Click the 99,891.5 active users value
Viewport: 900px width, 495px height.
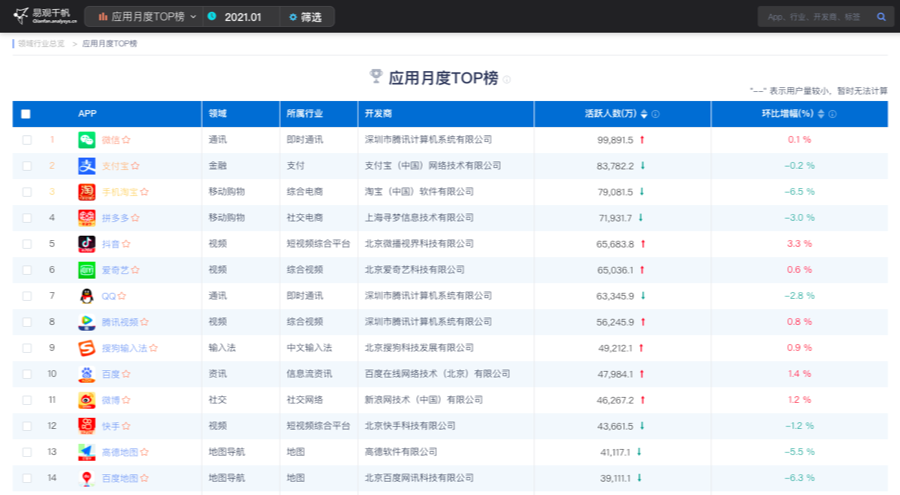pos(615,140)
